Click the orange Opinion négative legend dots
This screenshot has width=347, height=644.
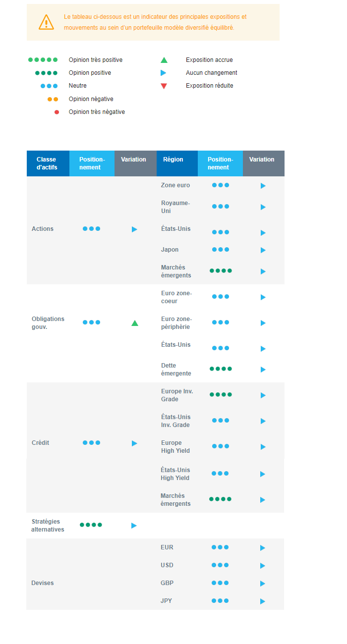pyautogui.click(x=53, y=99)
